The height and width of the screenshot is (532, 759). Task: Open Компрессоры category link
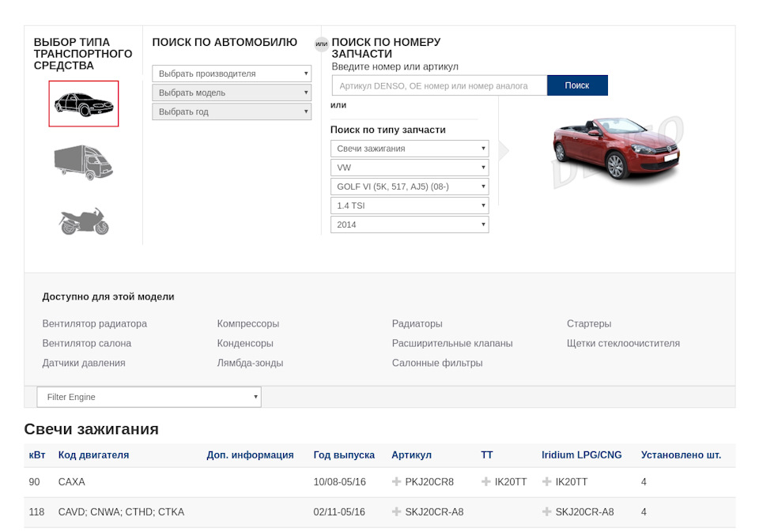(247, 323)
